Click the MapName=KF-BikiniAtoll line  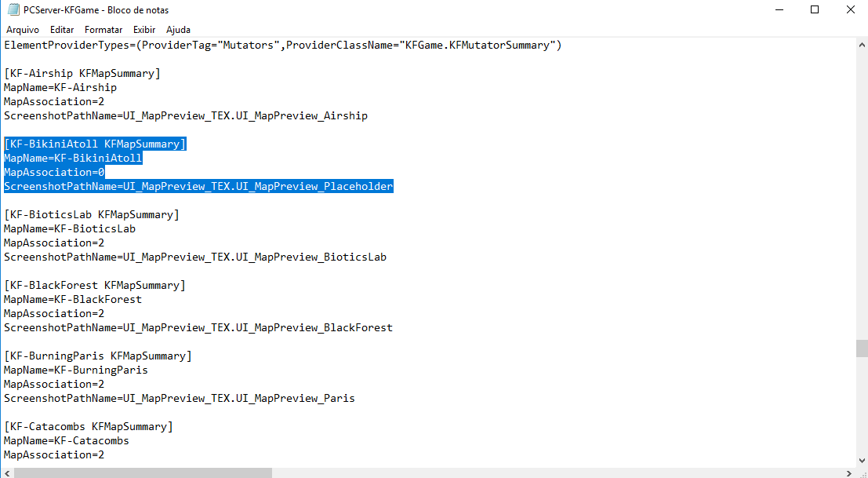coord(73,159)
